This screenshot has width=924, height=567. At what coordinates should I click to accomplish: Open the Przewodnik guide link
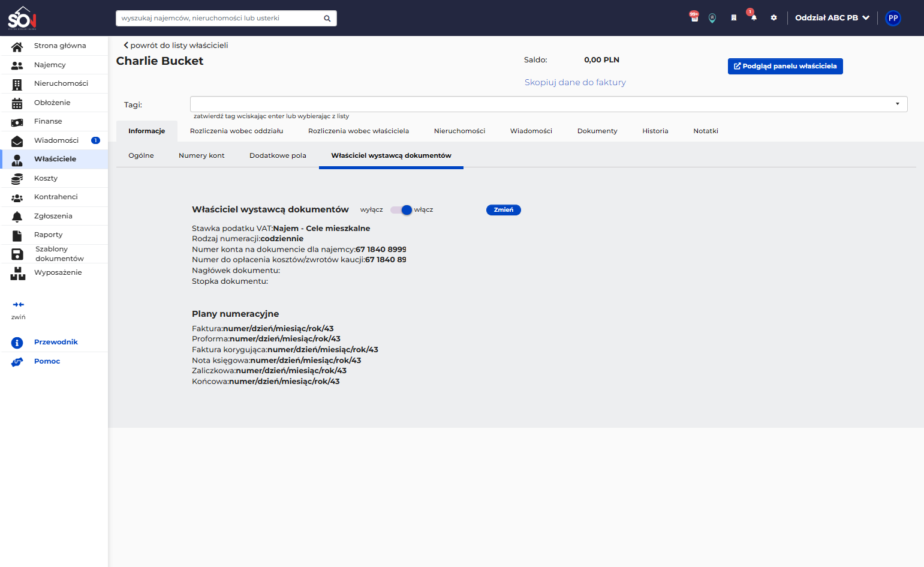point(56,343)
